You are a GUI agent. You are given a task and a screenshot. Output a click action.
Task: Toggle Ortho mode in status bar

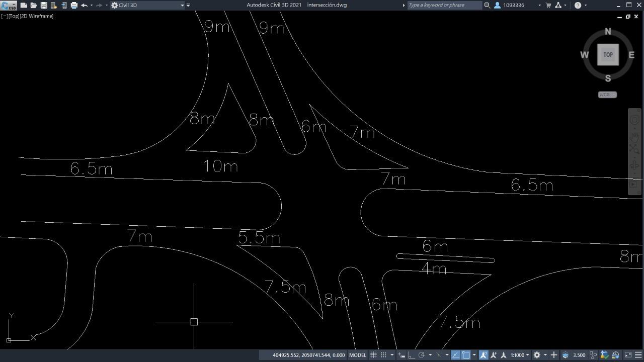411,355
